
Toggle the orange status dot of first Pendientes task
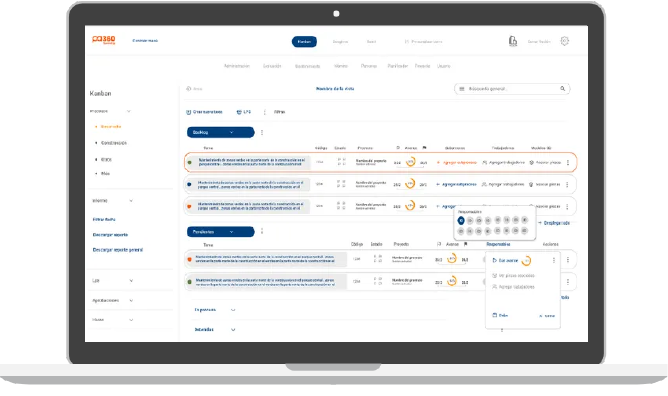[190, 259]
